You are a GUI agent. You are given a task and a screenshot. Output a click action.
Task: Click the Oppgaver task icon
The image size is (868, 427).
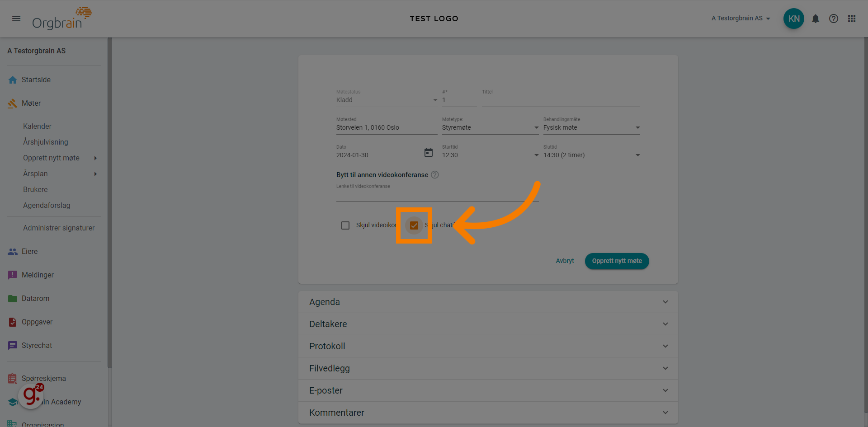click(x=13, y=322)
